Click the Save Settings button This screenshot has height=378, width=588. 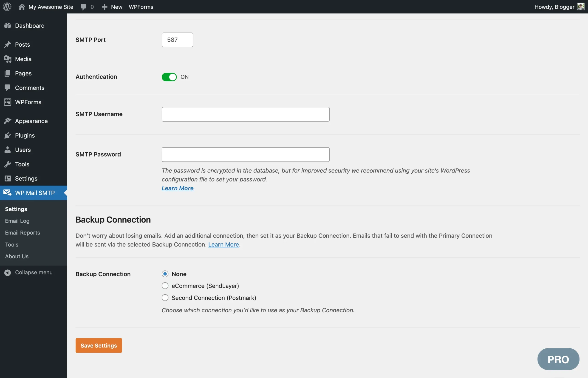[x=99, y=345]
